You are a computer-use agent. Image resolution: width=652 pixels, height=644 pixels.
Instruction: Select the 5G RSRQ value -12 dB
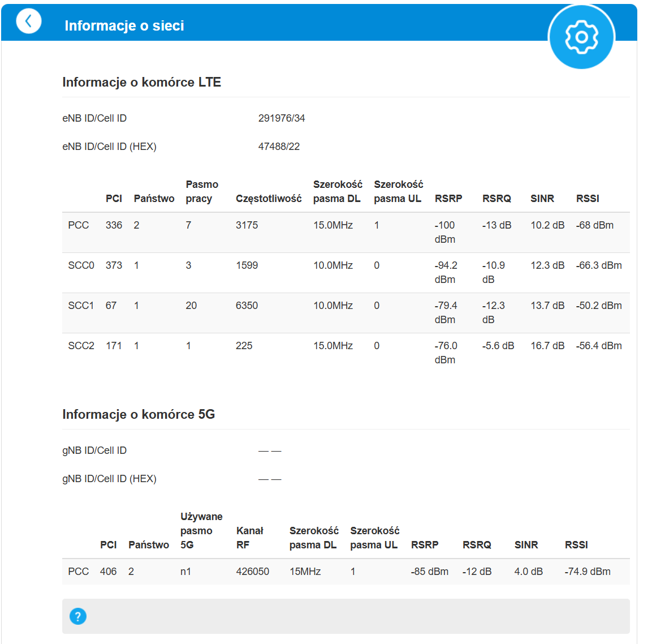click(x=477, y=572)
